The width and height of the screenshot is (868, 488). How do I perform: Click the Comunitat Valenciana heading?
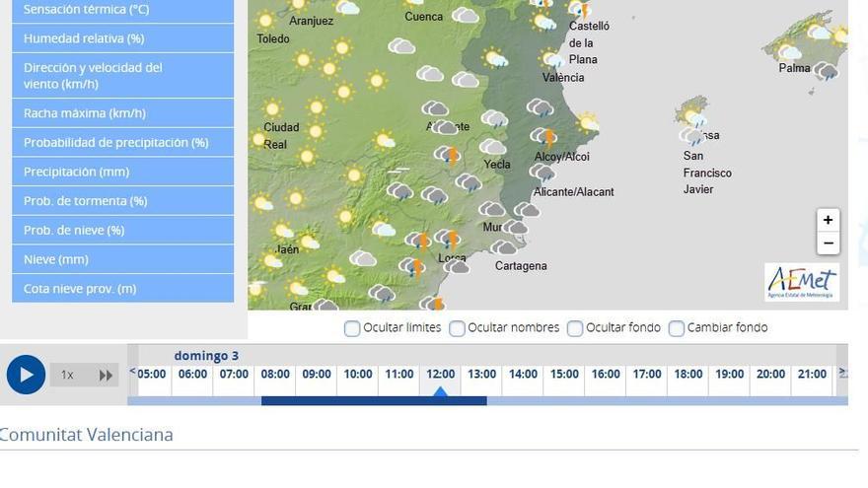[87, 435]
